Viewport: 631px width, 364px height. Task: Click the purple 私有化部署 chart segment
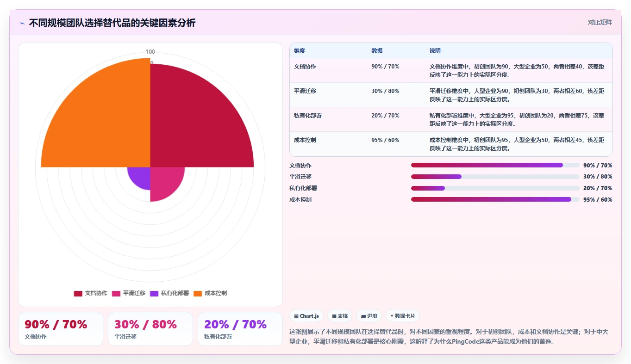click(x=142, y=176)
